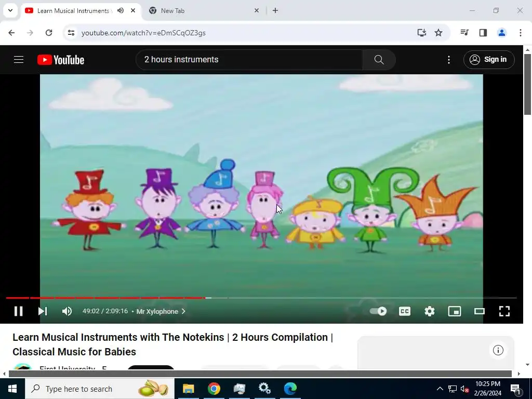Enable miniplayer mode
This screenshot has width=532, height=399.
454,311
